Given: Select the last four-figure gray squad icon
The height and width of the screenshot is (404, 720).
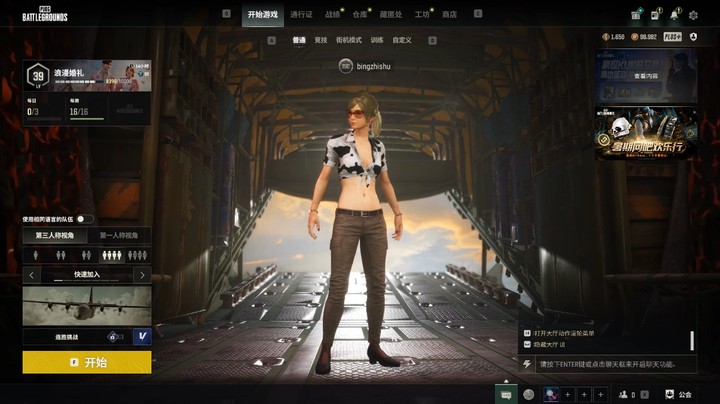Looking at the screenshot, I should 137,255.
